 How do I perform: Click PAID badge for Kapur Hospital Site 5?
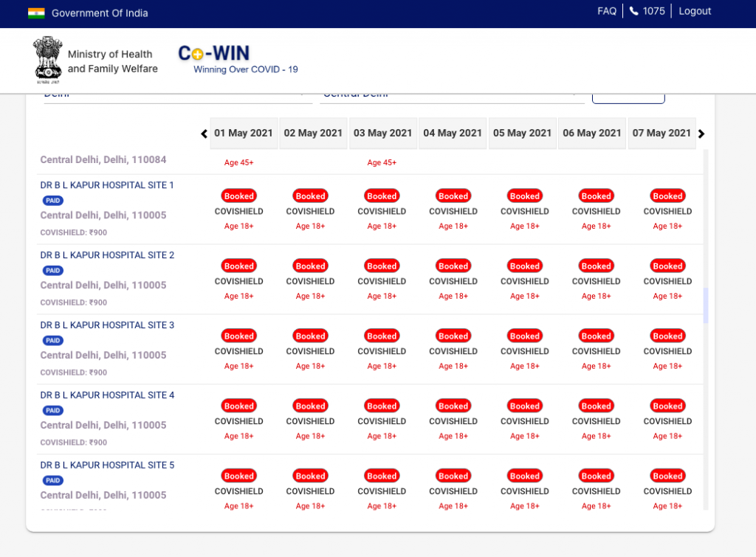tap(53, 480)
